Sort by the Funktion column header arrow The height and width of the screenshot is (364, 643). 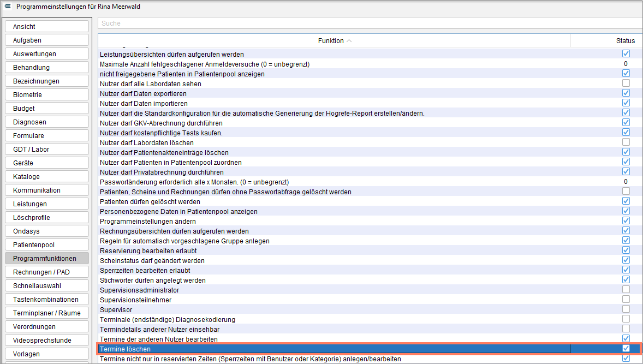(x=349, y=41)
